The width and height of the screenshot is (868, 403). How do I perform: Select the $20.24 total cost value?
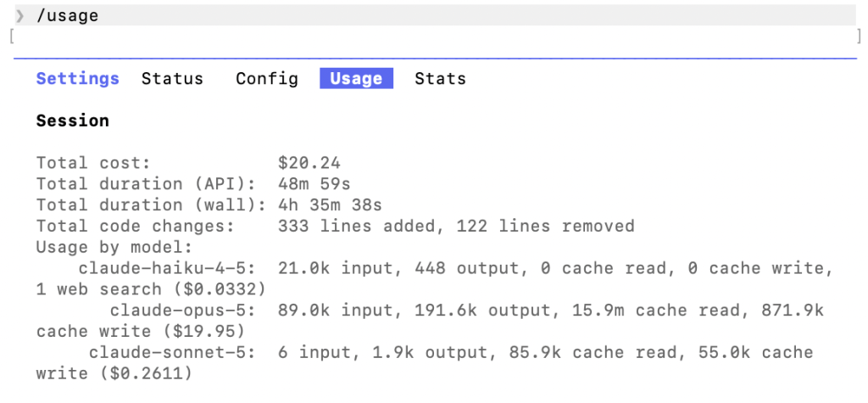coord(309,163)
